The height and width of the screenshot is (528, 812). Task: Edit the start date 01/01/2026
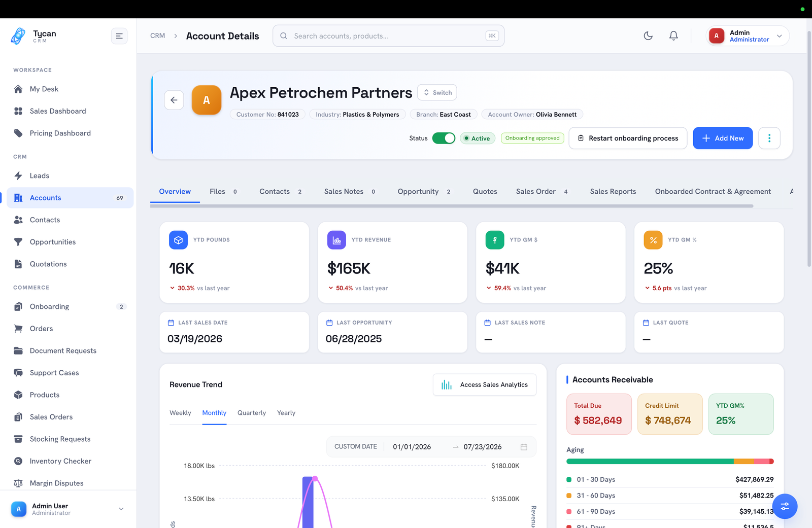click(412, 447)
